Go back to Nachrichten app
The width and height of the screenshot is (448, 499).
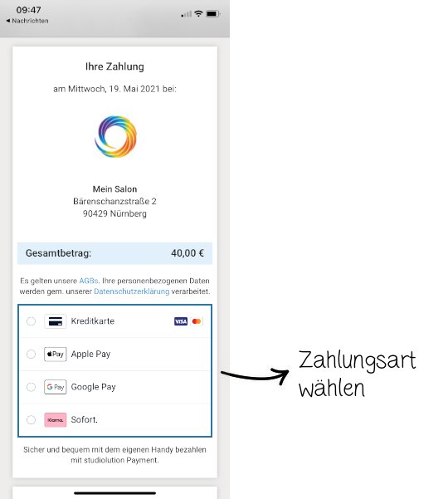tap(27, 21)
